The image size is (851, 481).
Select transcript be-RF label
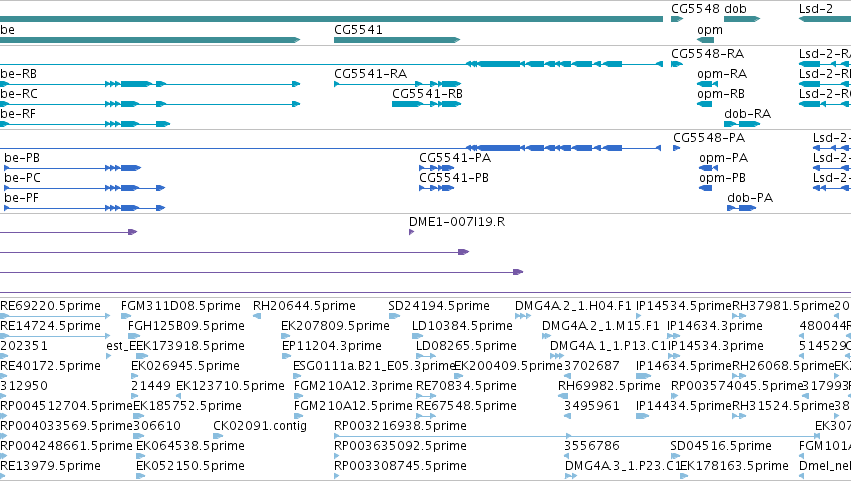pyautogui.click(x=18, y=114)
